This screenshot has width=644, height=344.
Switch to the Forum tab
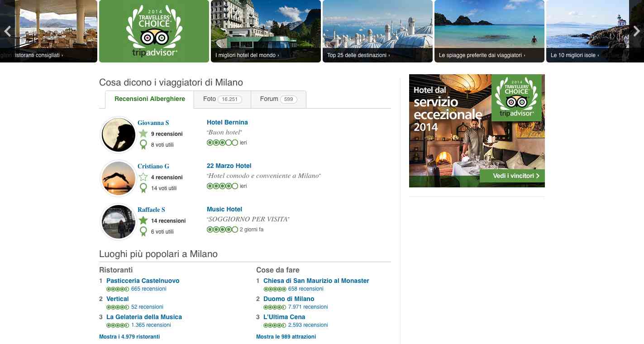pos(278,99)
